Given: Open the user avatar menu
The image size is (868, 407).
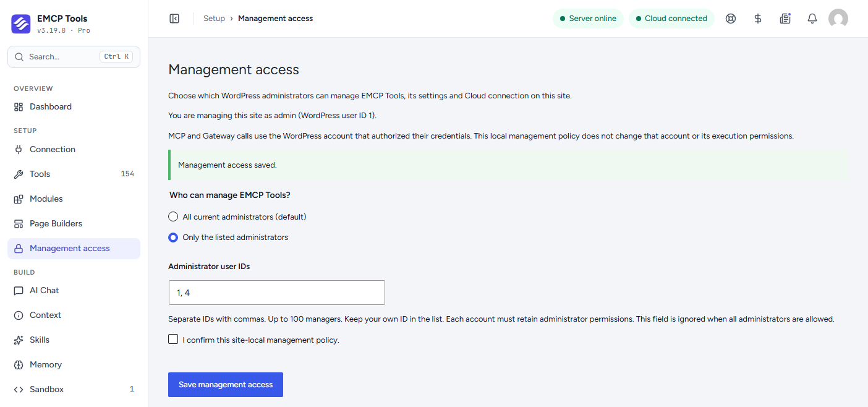Looking at the screenshot, I should tap(838, 19).
